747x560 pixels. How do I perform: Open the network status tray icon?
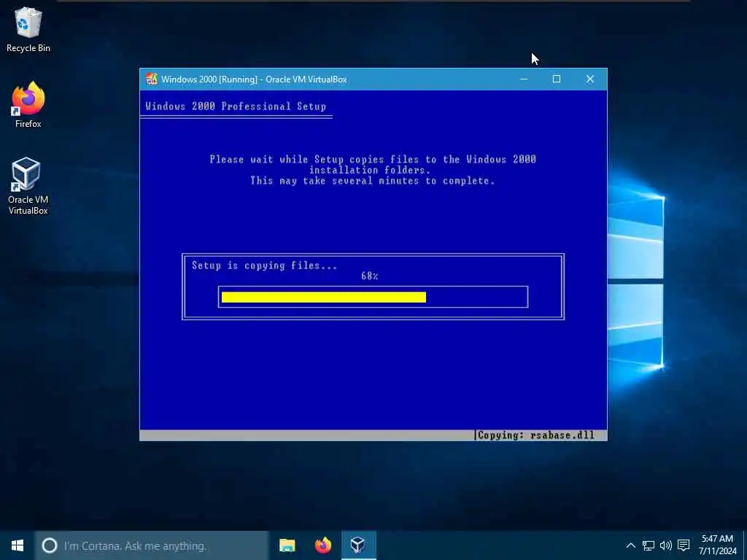tap(648, 545)
